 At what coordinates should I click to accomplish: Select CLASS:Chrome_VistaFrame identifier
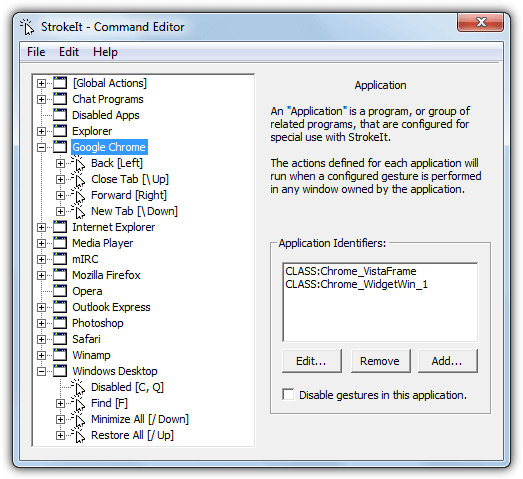pos(351,271)
